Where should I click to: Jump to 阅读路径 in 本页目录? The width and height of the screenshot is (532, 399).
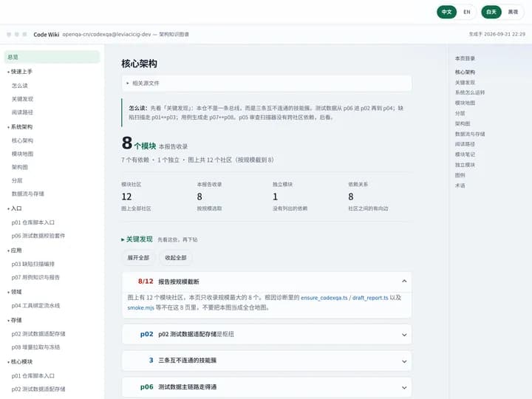465,144
